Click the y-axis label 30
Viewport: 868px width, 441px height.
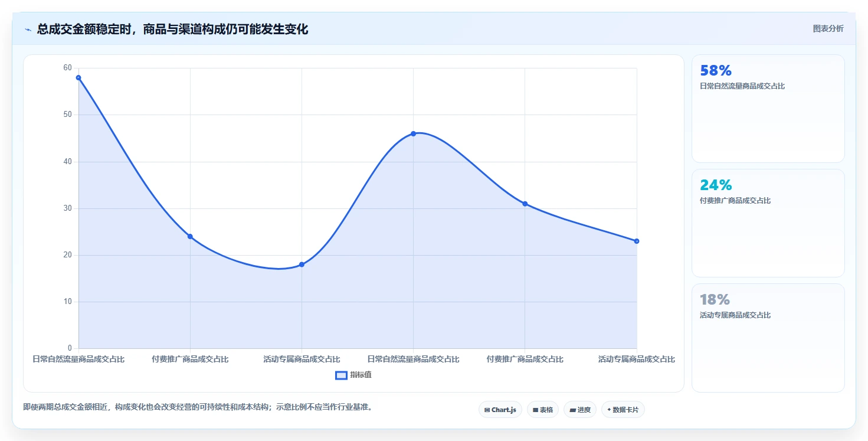pyautogui.click(x=67, y=208)
